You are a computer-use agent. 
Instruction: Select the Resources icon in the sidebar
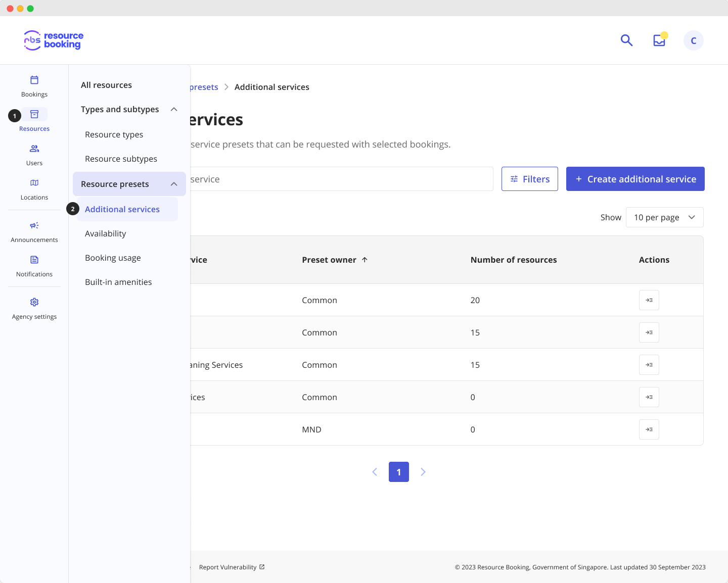34,114
